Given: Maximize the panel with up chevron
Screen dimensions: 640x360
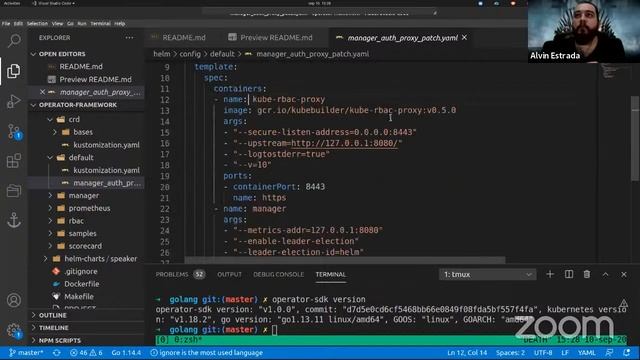Looking at the screenshot, I should (605, 274).
